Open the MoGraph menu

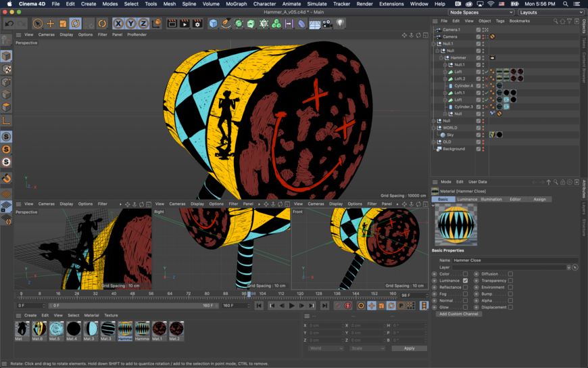[237, 4]
